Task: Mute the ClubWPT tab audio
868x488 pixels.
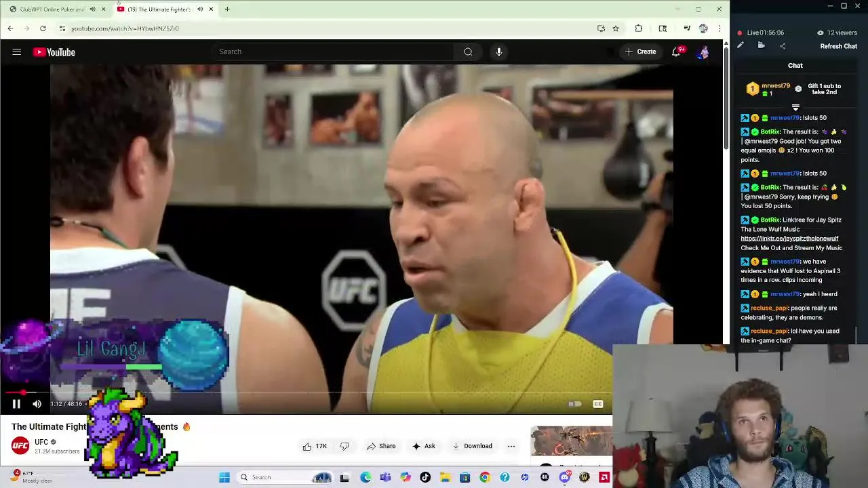Action: click(x=92, y=9)
